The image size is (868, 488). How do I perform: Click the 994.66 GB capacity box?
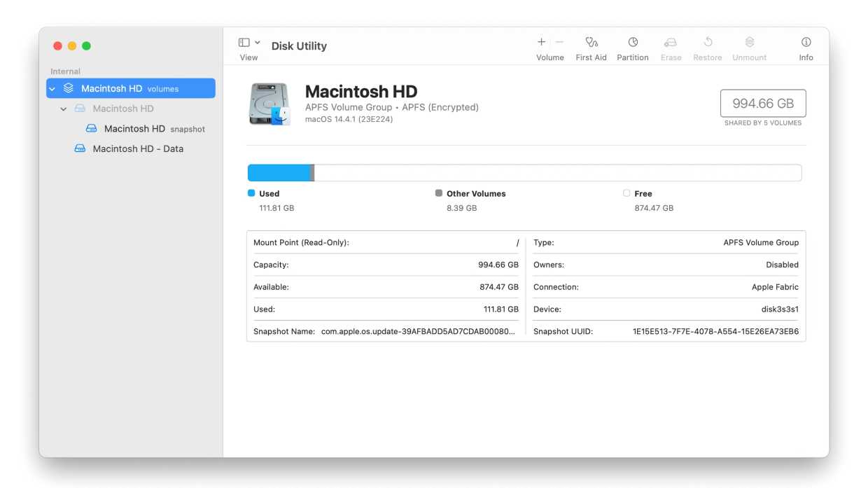pyautogui.click(x=762, y=102)
